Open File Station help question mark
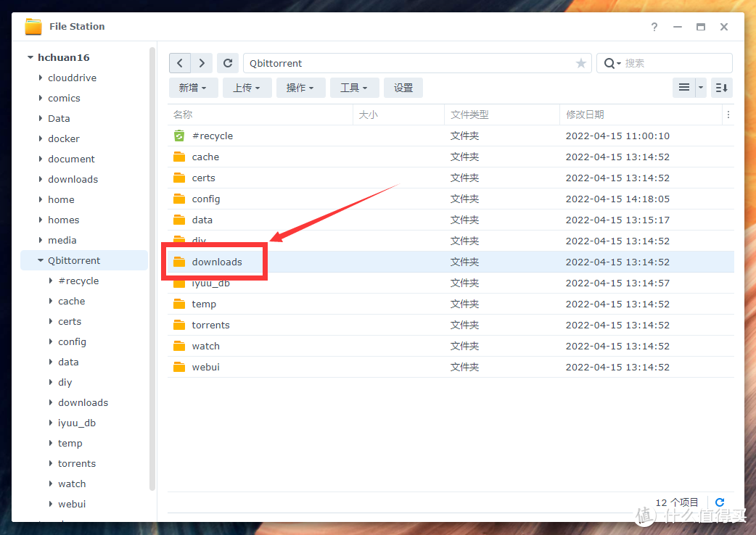This screenshot has width=756, height=535. point(654,27)
